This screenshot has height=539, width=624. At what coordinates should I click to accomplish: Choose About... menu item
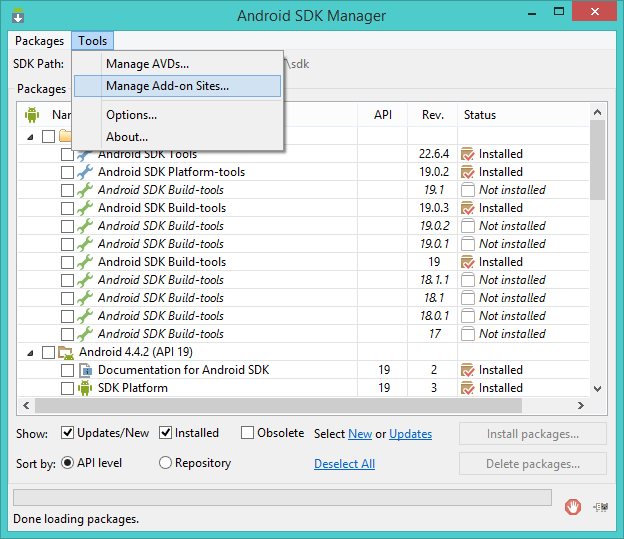(x=177, y=137)
